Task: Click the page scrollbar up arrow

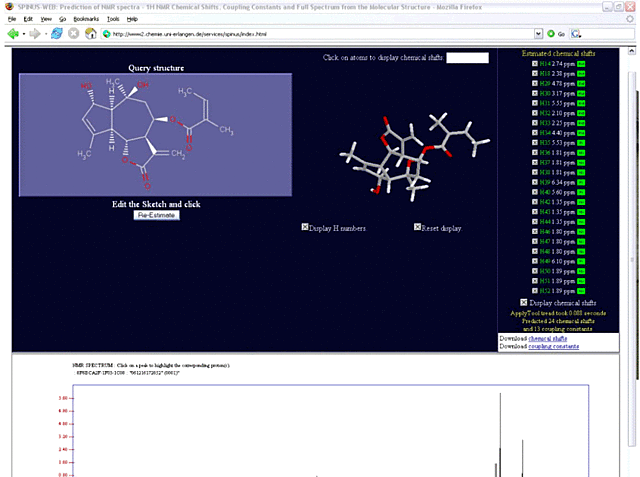Action: [x=631, y=51]
